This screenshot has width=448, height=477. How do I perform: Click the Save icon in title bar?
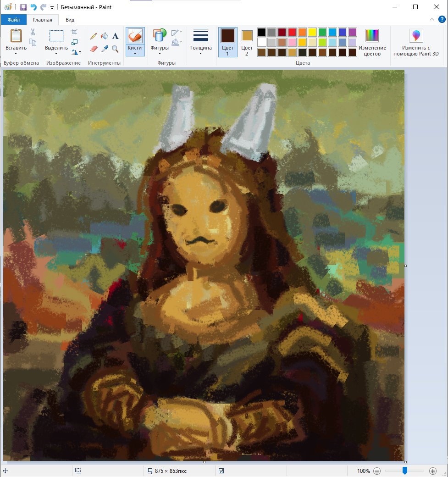click(23, 7)
